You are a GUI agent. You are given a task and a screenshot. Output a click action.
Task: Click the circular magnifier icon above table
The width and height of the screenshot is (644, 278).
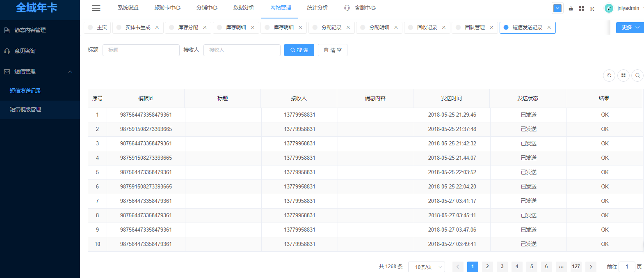637,76
